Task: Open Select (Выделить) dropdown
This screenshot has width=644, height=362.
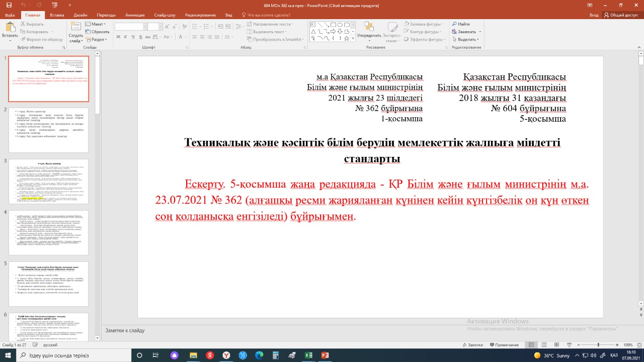Action: [x=466, y=39]
